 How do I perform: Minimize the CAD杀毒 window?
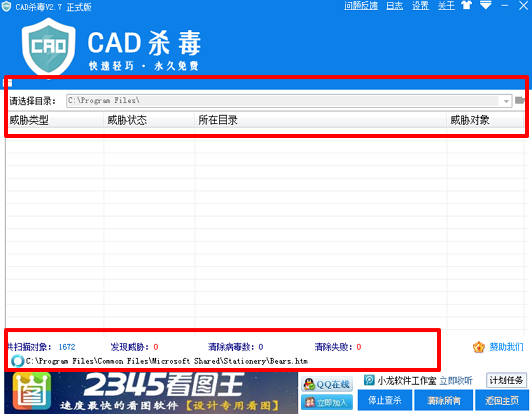[505, 6]
